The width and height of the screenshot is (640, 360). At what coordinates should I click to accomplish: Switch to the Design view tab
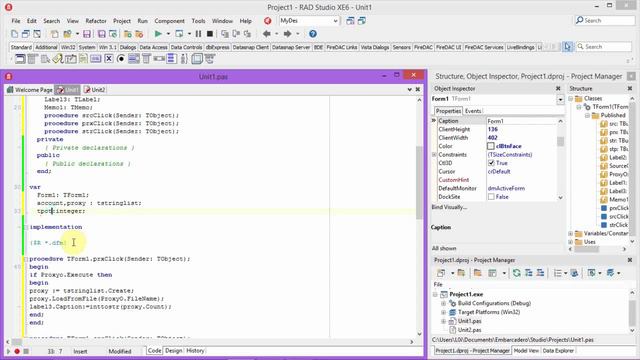pyautogui.click(x=173, y=351)
